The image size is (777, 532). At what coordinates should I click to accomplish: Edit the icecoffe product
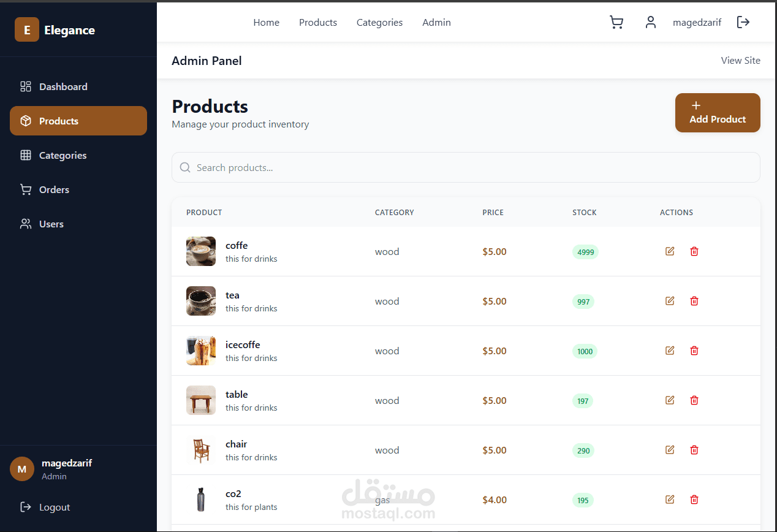point(670,351)
